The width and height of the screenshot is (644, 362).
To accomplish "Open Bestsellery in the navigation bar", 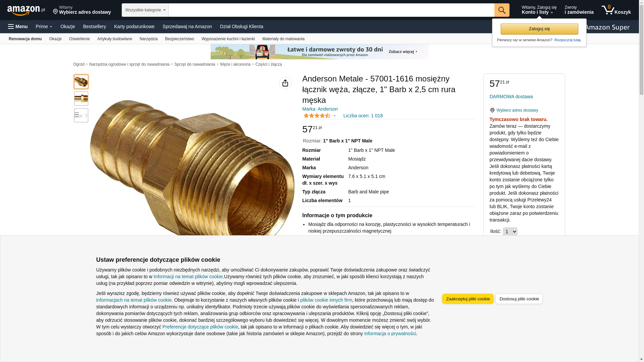I will tap(95, 26).
